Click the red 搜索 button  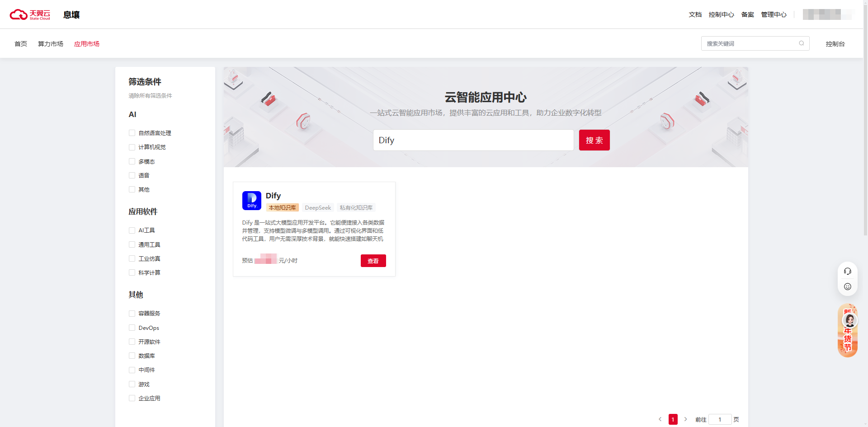(x=594, y=140)
